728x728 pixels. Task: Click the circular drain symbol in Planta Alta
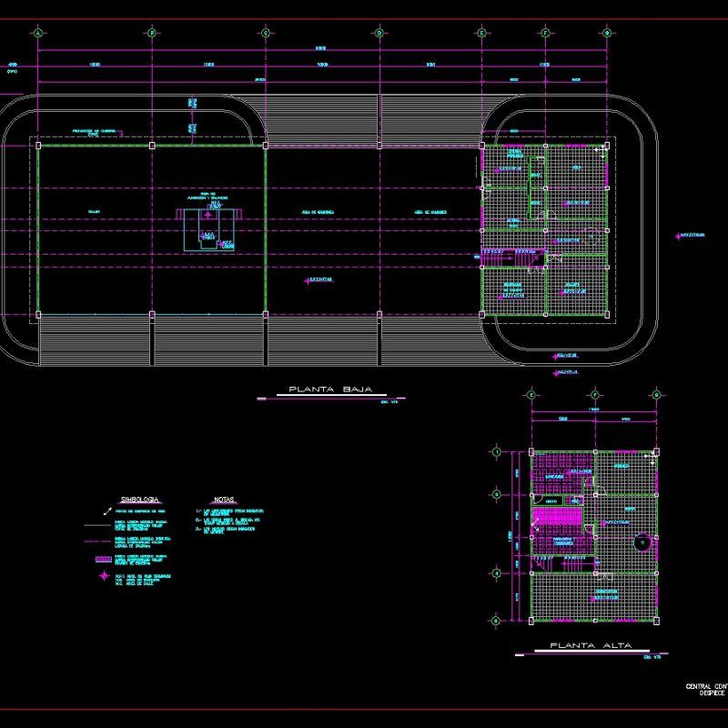pos(642,543)
